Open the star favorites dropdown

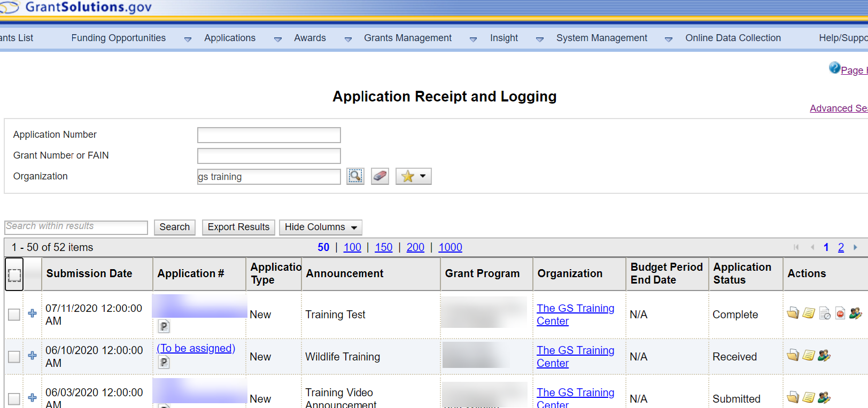[x=413, y=176]
